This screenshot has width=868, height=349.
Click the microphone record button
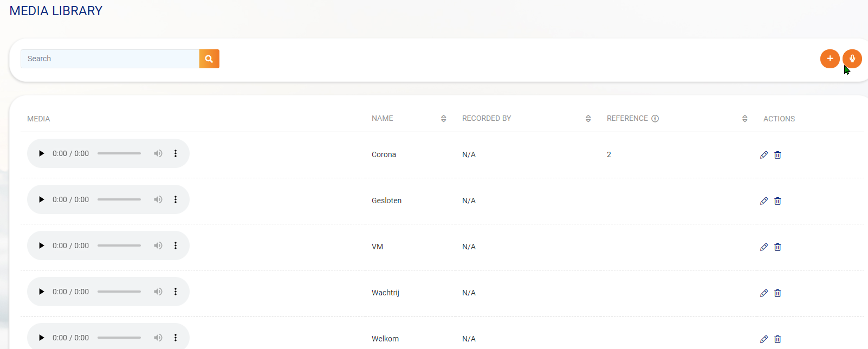[852, 59]
